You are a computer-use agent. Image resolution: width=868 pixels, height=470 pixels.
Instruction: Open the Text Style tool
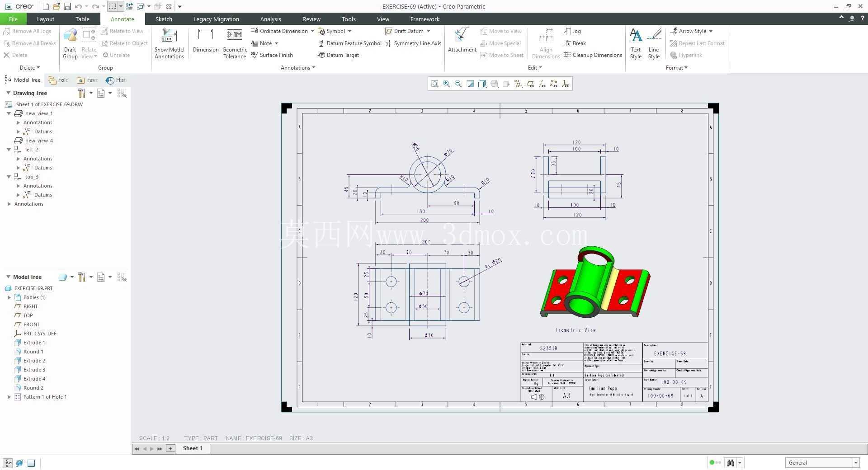tap(636, 43)
